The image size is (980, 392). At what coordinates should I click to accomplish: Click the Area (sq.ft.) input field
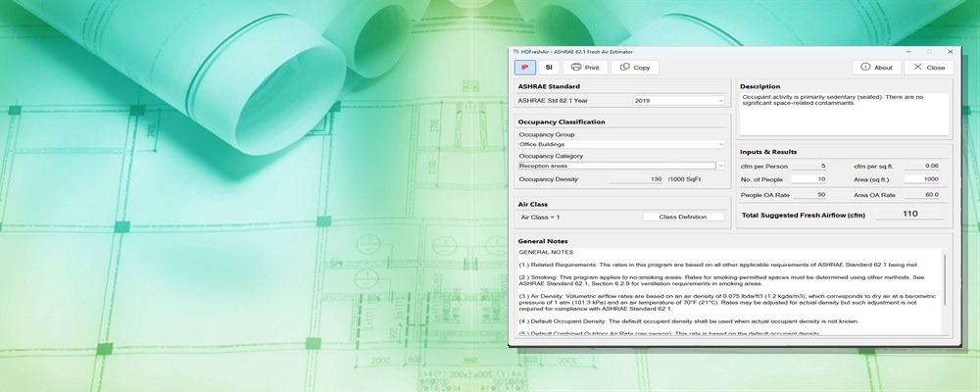922,179
